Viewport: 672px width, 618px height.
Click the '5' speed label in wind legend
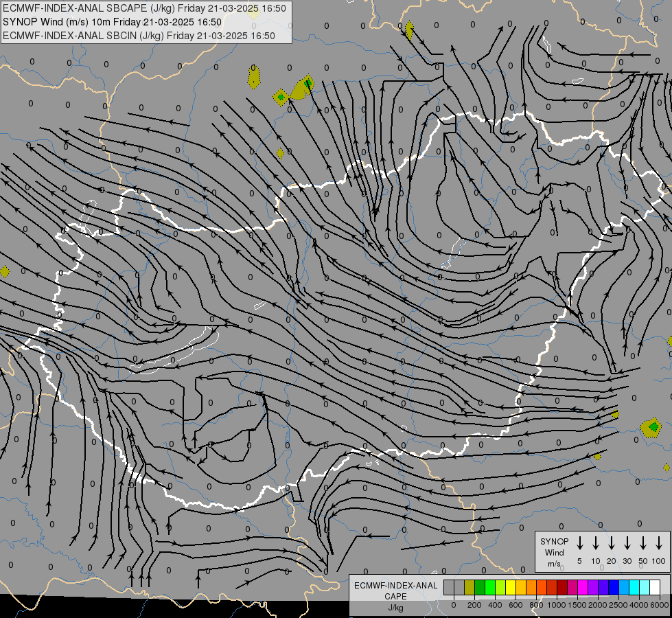[x=579, y=561]
